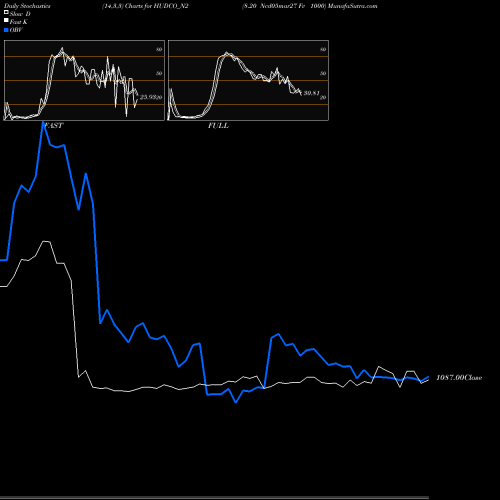The image size is (500, 500).
Task: Click the Fast K legend swatch
Action: pos(6,20)
